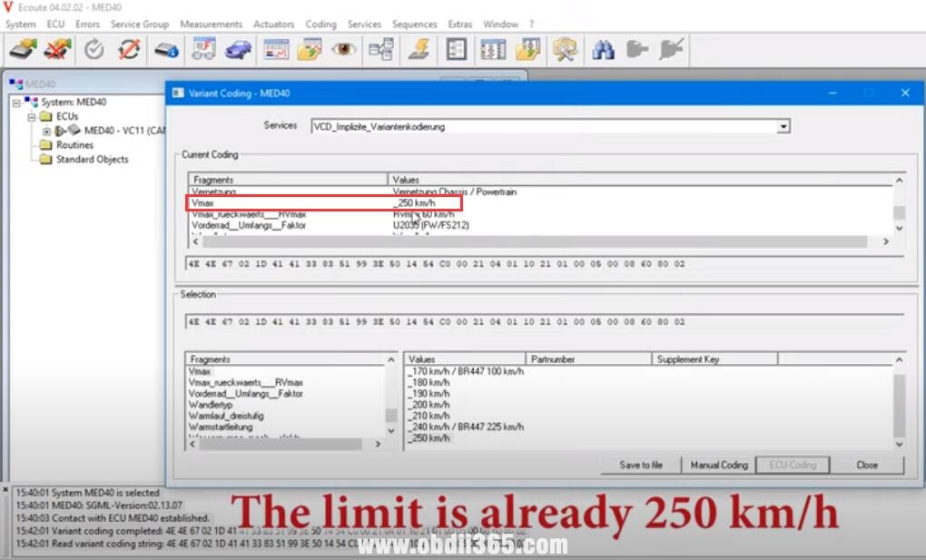Click the Supplement Key column header

(x=714, y=359)
